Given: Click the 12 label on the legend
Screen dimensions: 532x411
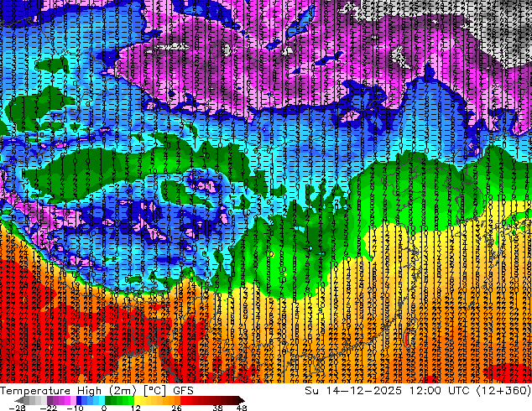Looking at the screenshot, I should point(136,408).
